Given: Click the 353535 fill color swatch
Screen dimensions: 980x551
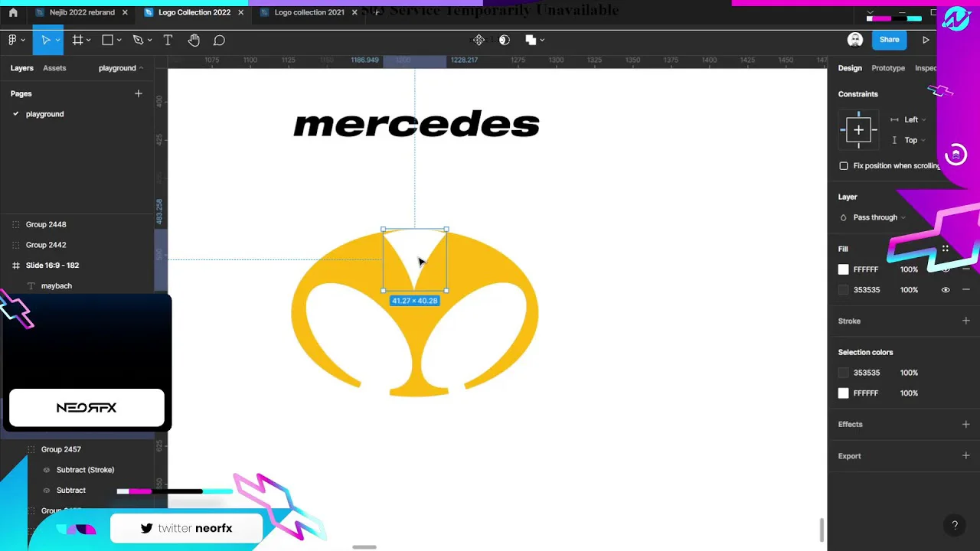Looking at the screenshot, I should coord(844,290).
